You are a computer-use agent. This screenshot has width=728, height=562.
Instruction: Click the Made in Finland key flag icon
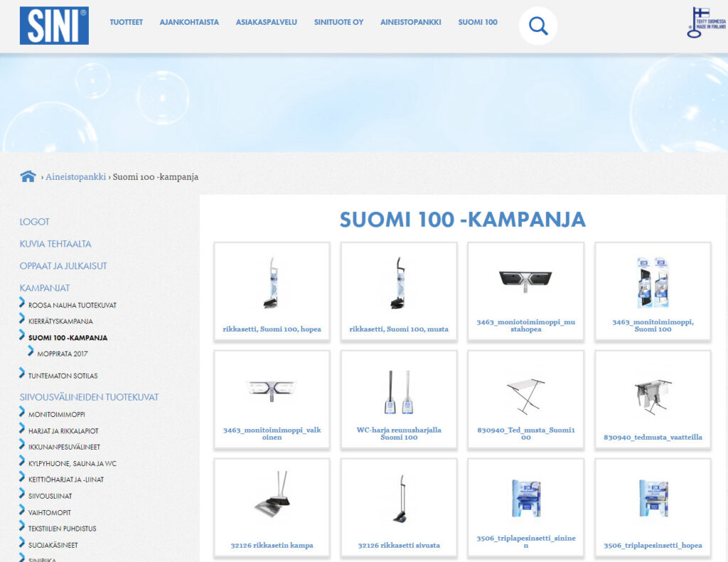coord(706,22)
